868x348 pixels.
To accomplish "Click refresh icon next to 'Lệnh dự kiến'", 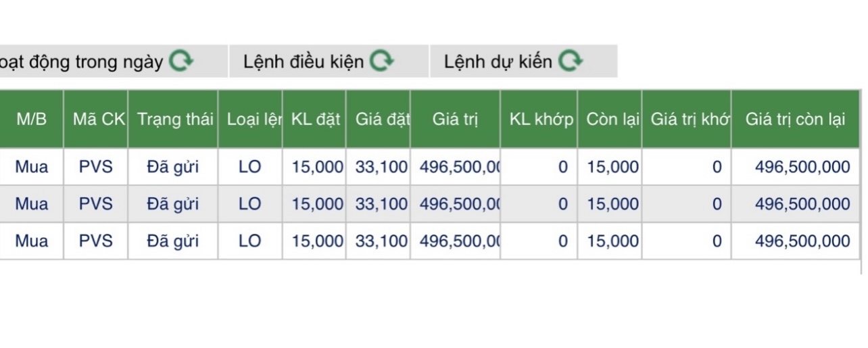I will (x=571, y=61).
